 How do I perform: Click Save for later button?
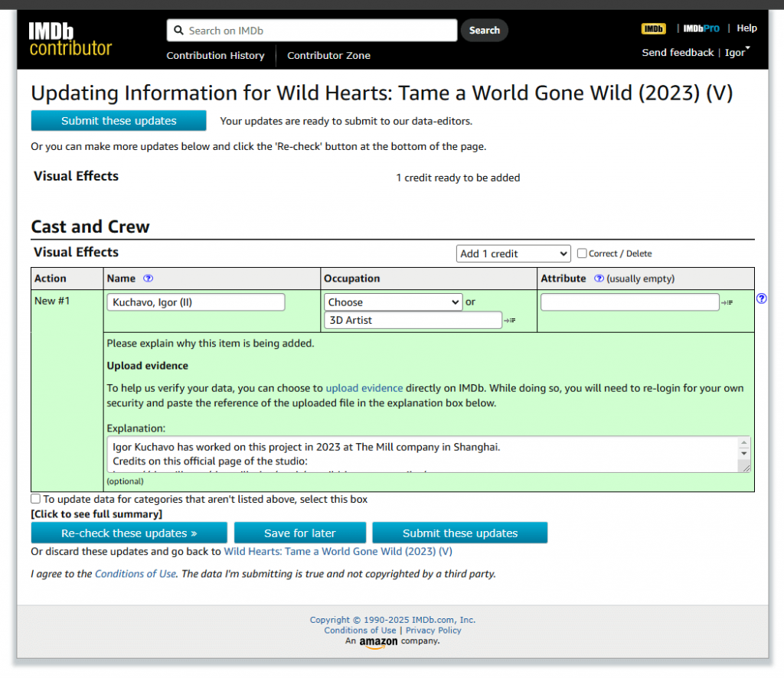(x=300, y=533)
